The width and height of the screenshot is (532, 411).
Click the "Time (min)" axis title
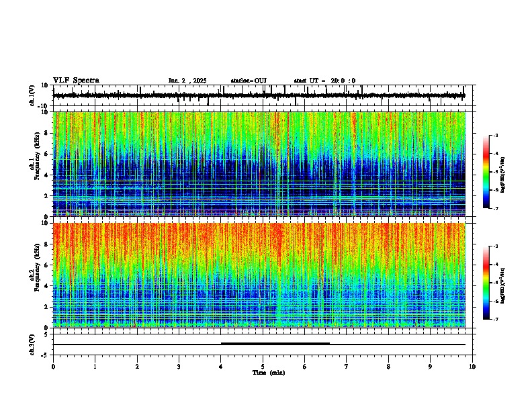tap(269, 373)
